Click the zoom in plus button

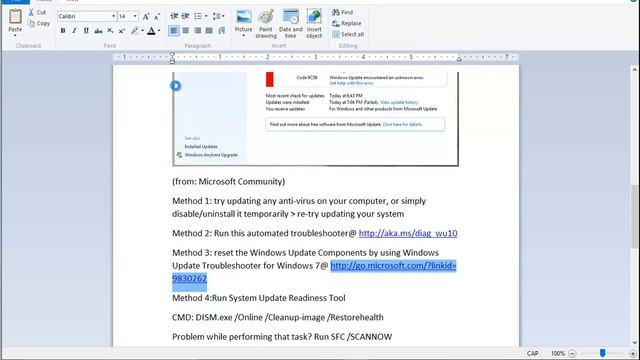[633, 353]
